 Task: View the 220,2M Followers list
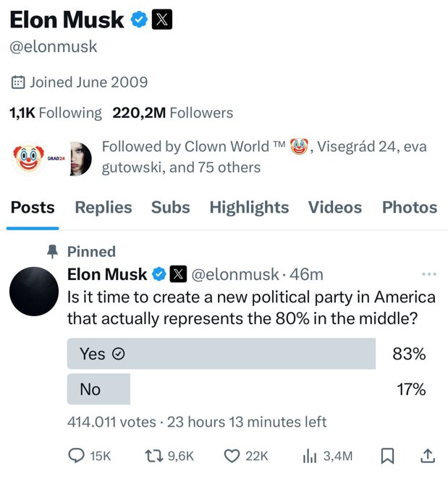(173, 113)
